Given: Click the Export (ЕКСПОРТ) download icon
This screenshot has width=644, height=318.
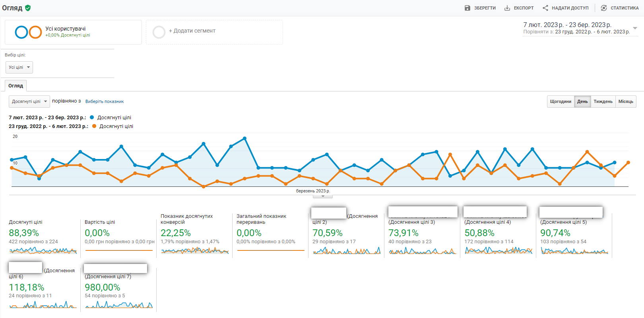Looking at the screenshot, I should click(x=507, y=8).
